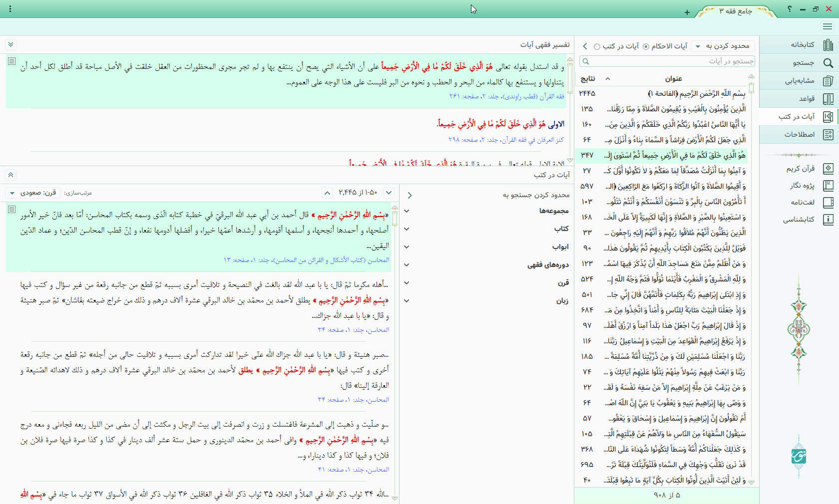Select the آیات در کتب sidebar icon
Image resolution: width=839 pixels, height=504 pixels.
click(828, 117)
